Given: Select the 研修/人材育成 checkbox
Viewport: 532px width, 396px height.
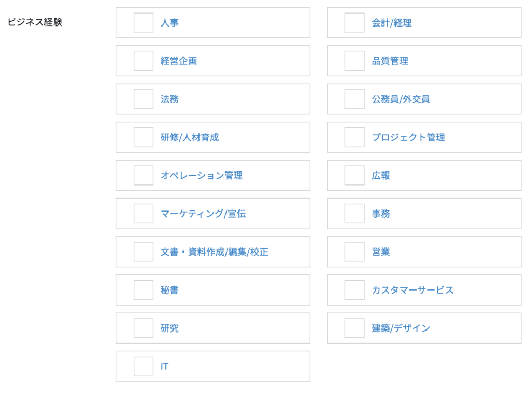Looking at the screenshot, I should tap(143, 137).
